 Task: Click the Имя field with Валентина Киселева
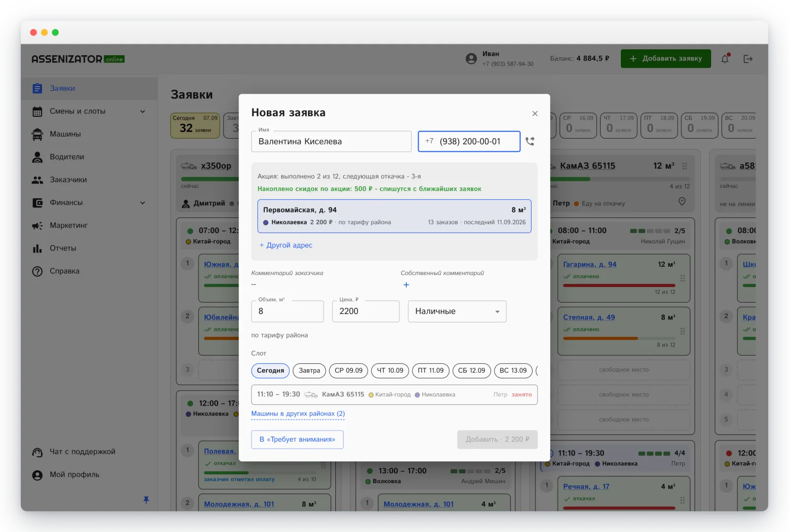pyautogui.click(x=331, y=142)
